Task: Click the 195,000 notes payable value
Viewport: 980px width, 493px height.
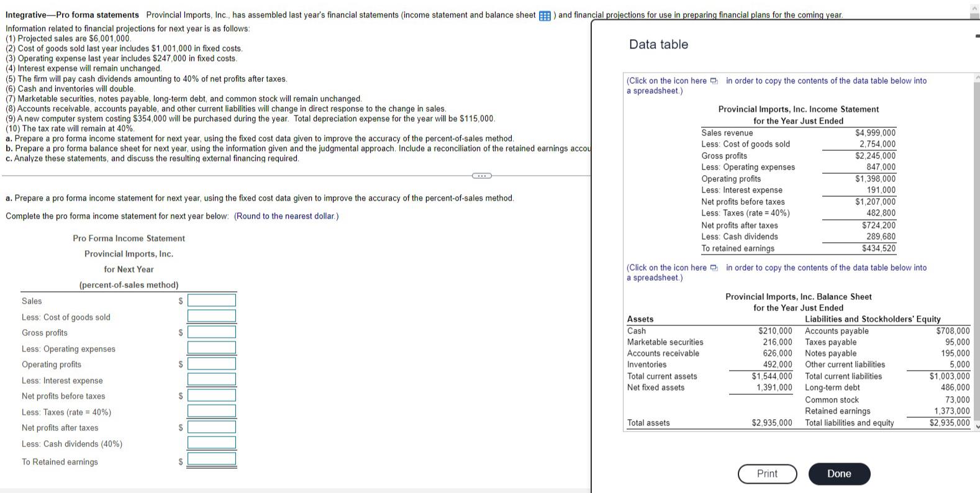Action: click(x=955, y=353)
